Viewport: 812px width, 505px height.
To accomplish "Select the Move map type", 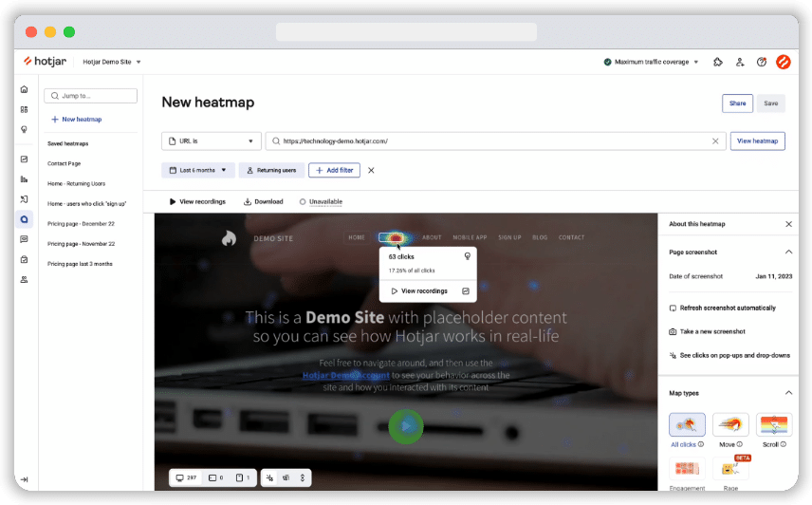I will pyautogui.click(x=730, y=424).
